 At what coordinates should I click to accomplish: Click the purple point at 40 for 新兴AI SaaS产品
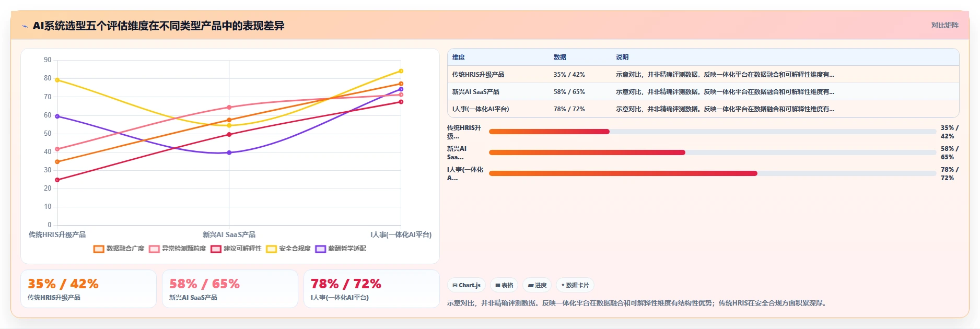pos(229,152)
